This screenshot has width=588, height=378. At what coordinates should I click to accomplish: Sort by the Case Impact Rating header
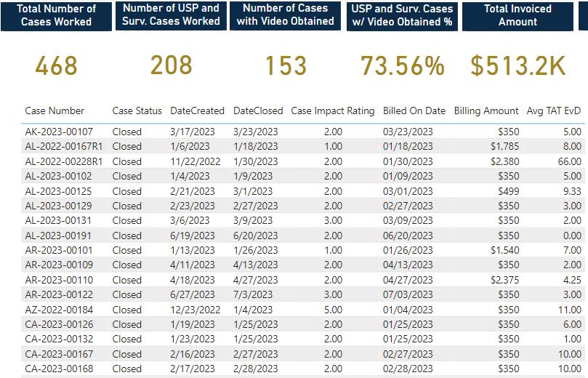pos(333,111)
